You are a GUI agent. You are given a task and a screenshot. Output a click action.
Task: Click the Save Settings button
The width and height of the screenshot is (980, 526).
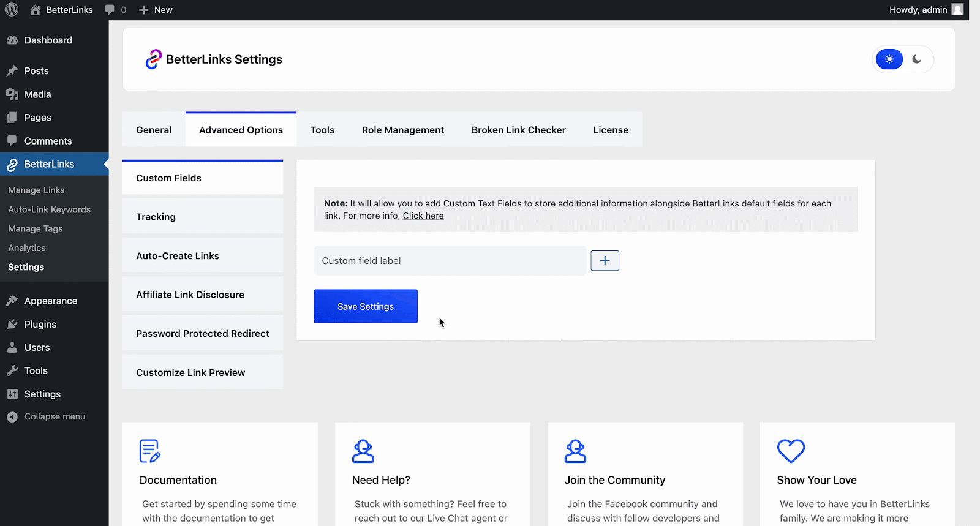click(x=366, y=306)
